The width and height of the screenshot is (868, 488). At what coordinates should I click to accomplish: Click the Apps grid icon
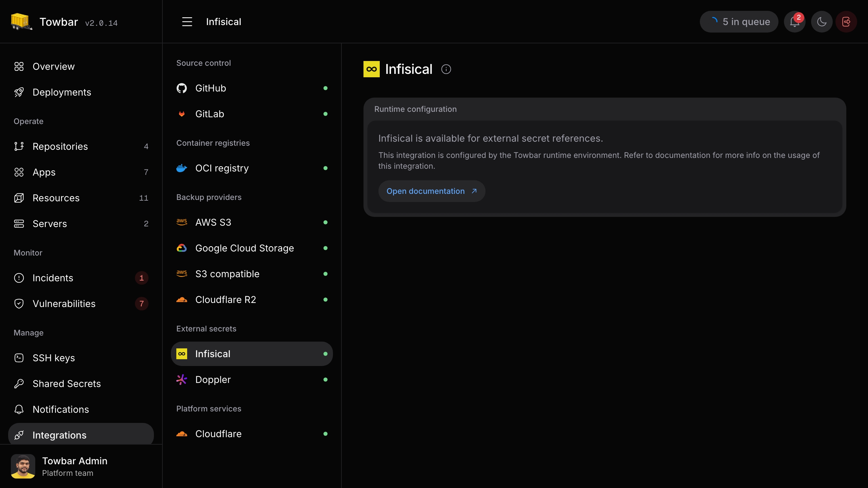(19, 172)
